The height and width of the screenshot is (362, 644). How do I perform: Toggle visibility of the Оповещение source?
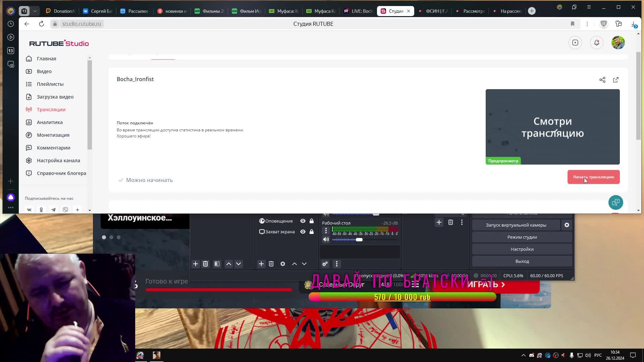coord(303,221)
